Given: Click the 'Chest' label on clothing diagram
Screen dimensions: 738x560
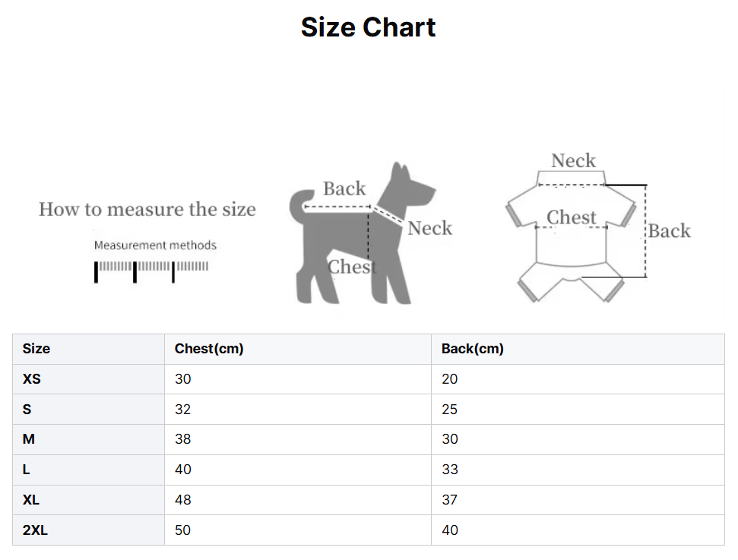Looking at the screenshot, I should 572,217.
